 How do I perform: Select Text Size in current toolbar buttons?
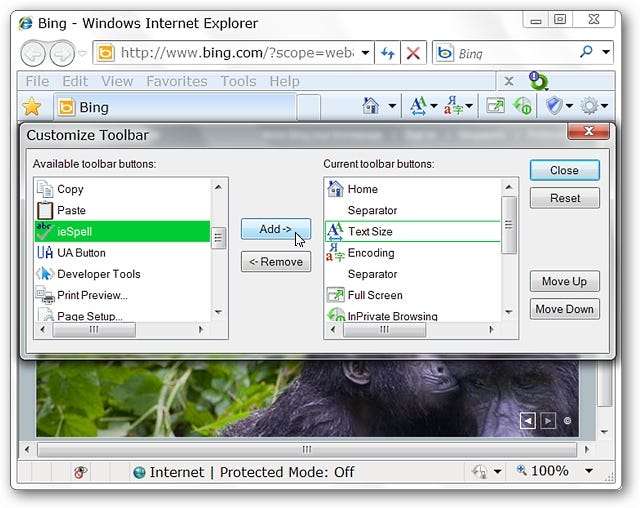point(413,231)
